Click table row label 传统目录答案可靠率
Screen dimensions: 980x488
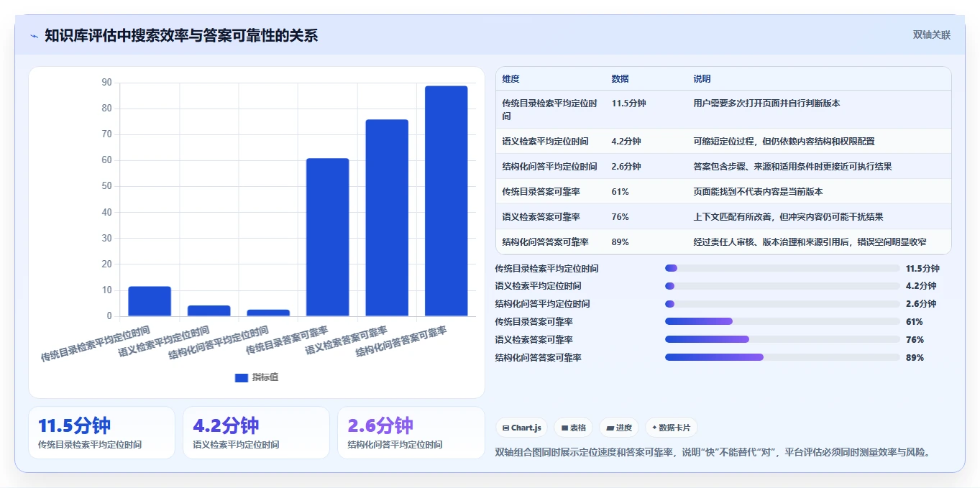point(541,191)
